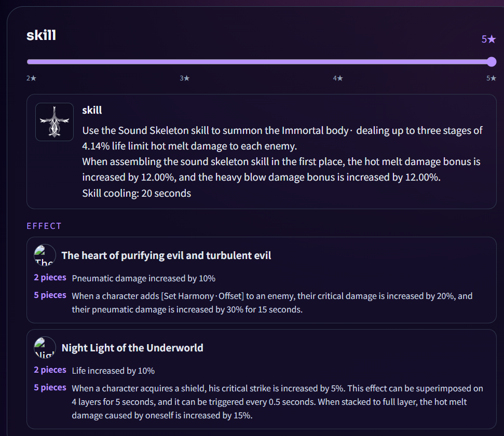504x436 pixels.
Task: Click the sword skill icon
Action: coord(55,122)
